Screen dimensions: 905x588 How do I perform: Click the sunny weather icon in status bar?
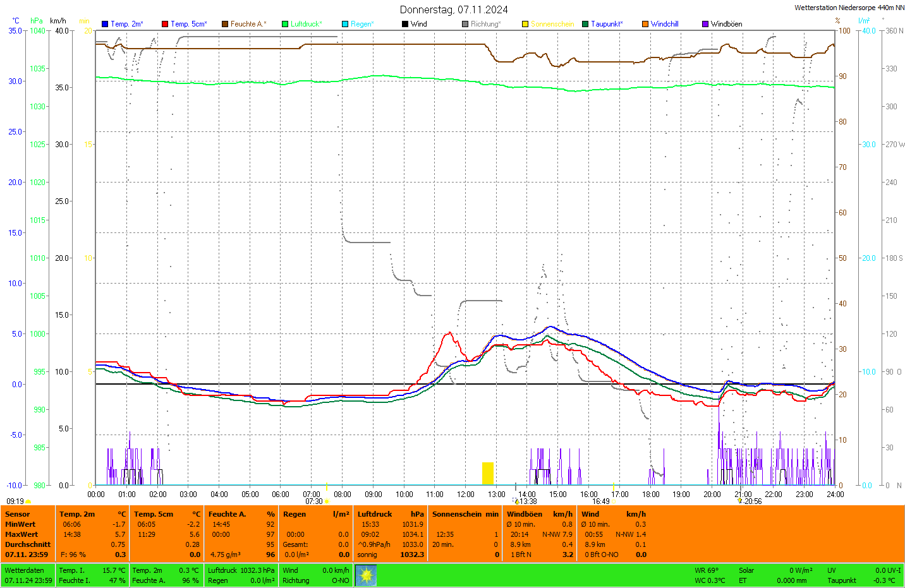[x=366, y=575]
